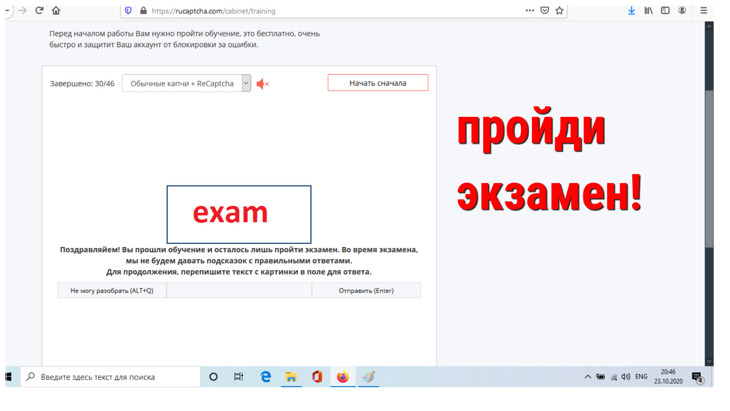The image size is (730, 411).
Task: Open Cortana circle icon on taskbar
Action: (x=213, y=377)
